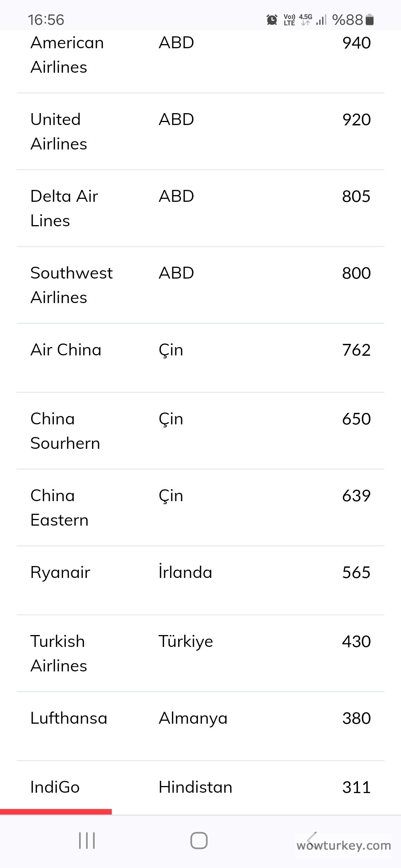
Task: Tap the red page progress bar
Action: 56,812
